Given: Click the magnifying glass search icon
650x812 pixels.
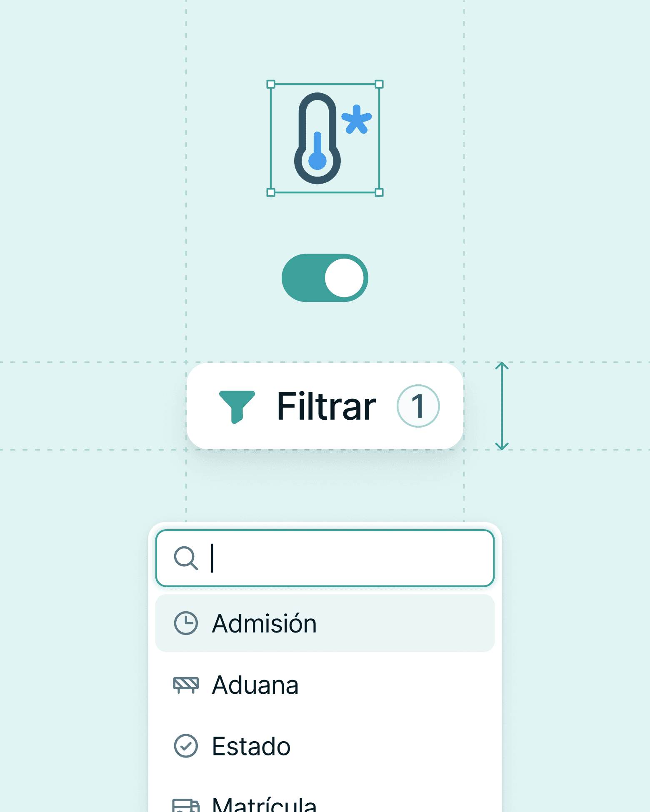Looking at the screenshot, I should click(x=185, y=558).
